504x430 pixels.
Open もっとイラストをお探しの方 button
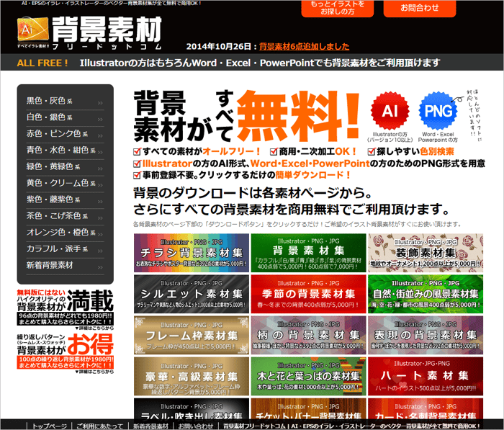tap(338, 9)
